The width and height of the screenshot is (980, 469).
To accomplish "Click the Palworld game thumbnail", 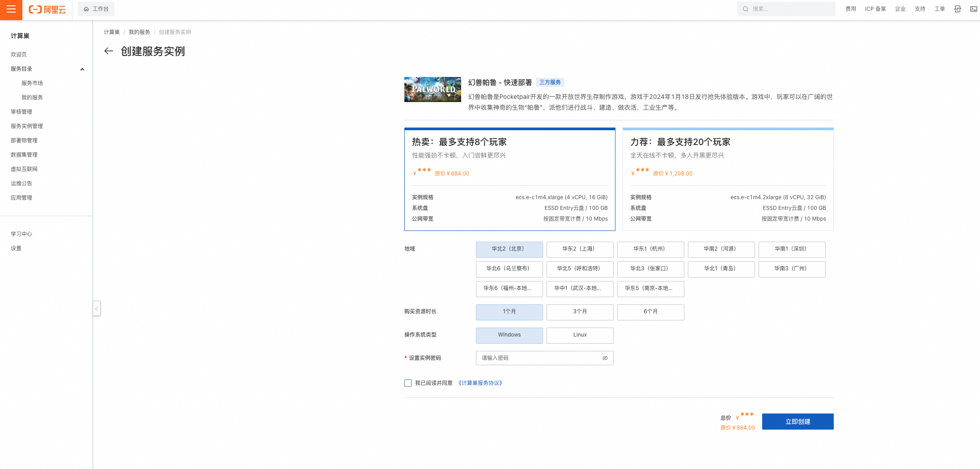I will point(433,90).
